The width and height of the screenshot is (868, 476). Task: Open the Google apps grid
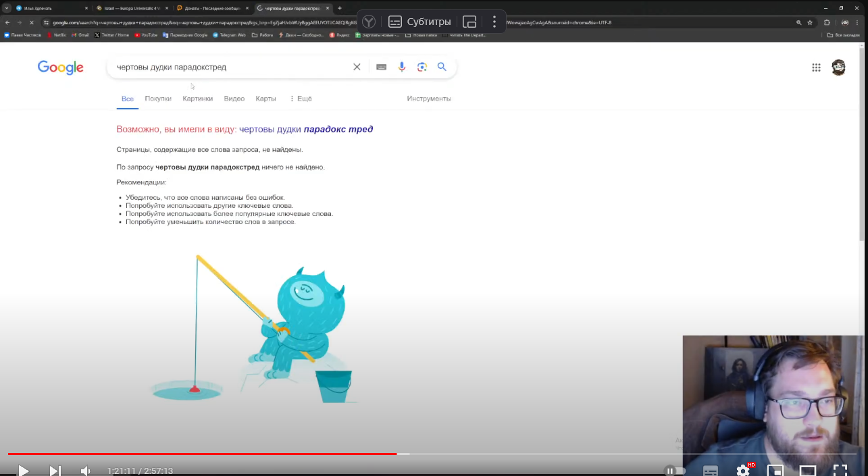click(x=816, y=67)
